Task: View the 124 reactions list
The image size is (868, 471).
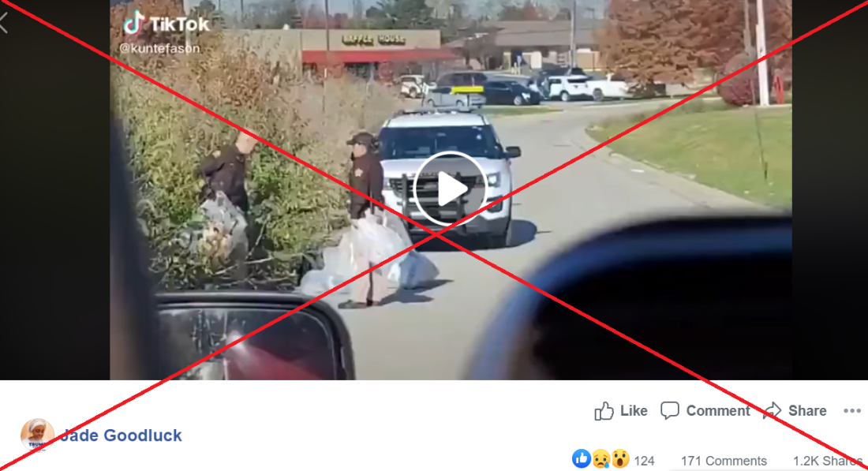Action: click(645, 461)
